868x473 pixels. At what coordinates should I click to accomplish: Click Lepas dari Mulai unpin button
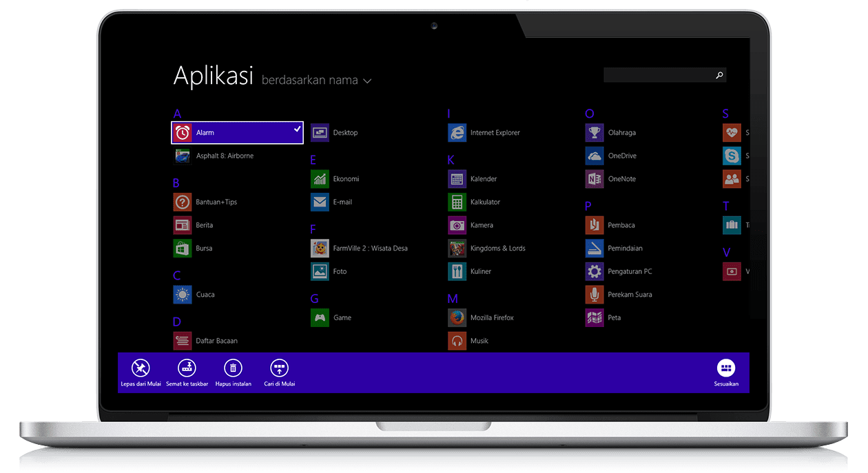[141, 372]
